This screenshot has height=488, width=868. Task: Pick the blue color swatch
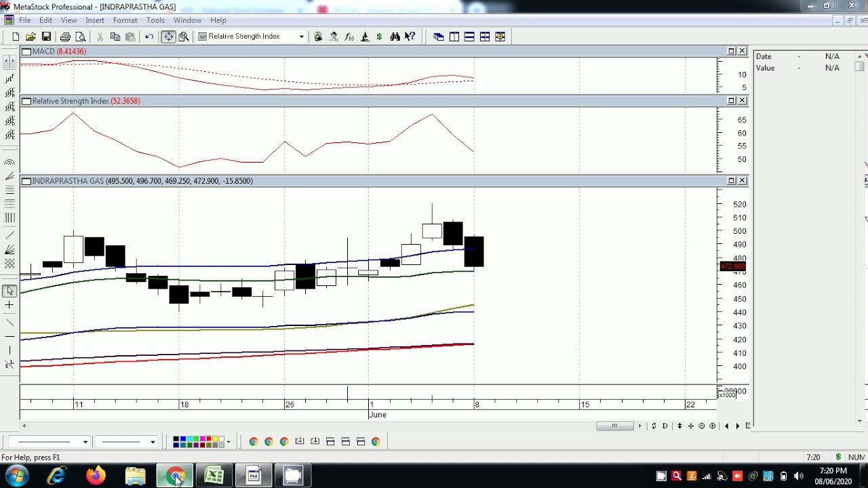182,439
